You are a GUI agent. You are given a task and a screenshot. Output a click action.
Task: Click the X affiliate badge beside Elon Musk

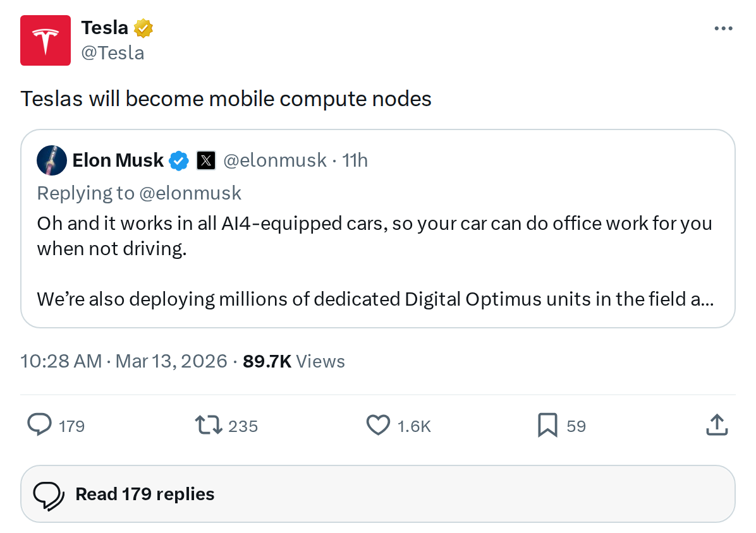pos(206,160)
